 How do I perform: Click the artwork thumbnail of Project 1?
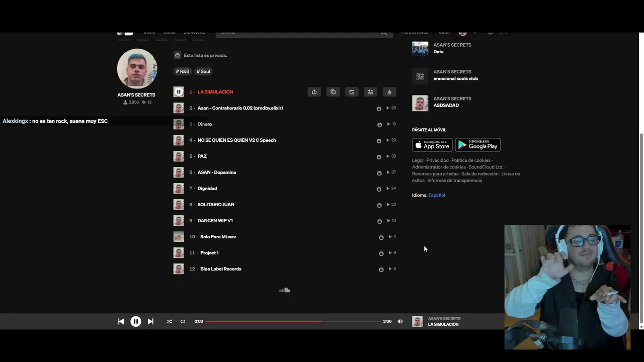tap(179, 253)
